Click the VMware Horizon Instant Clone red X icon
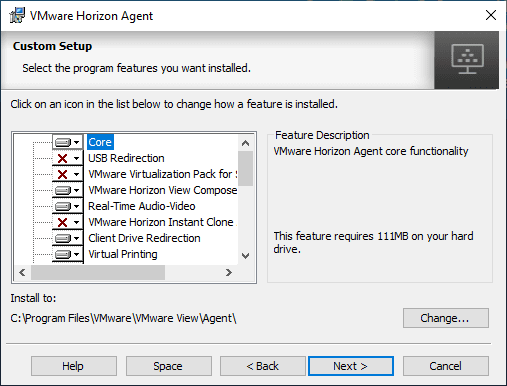 point(63,222)
